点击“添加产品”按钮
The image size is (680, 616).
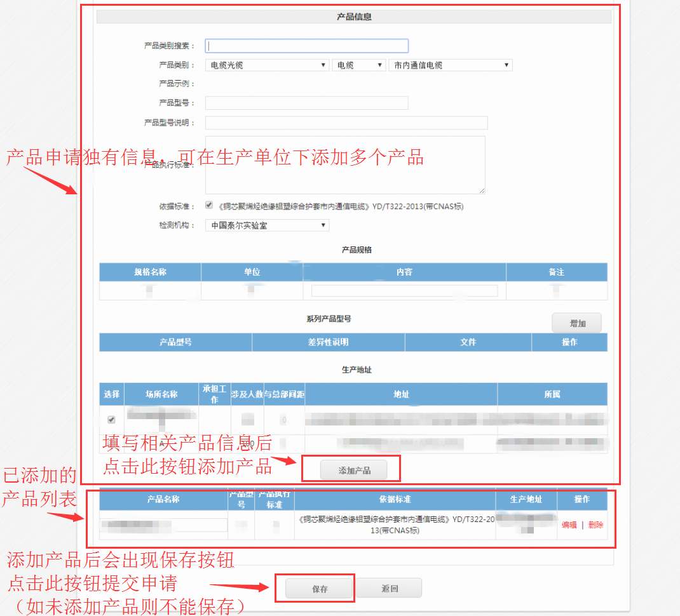(354, 471)
